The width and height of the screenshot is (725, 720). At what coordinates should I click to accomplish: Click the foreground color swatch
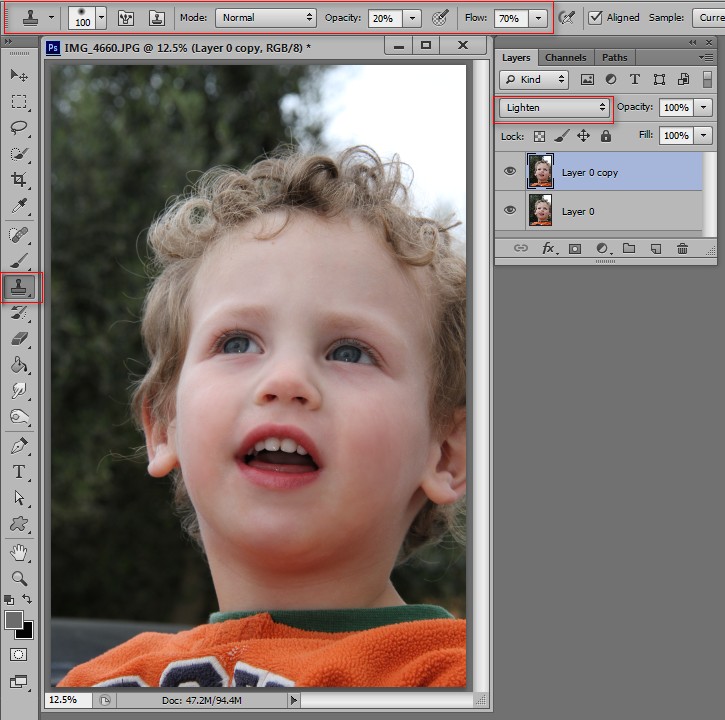coord(14,620)
